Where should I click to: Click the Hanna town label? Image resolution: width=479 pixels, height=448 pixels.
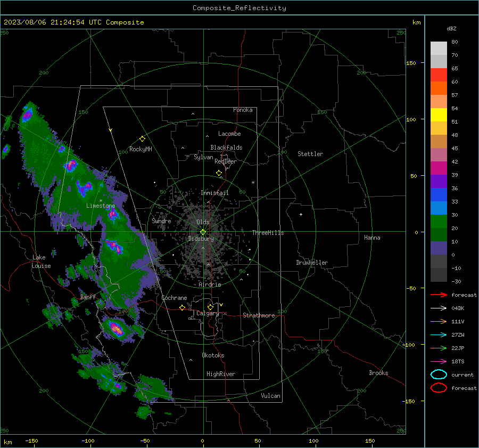pos(372,238)
